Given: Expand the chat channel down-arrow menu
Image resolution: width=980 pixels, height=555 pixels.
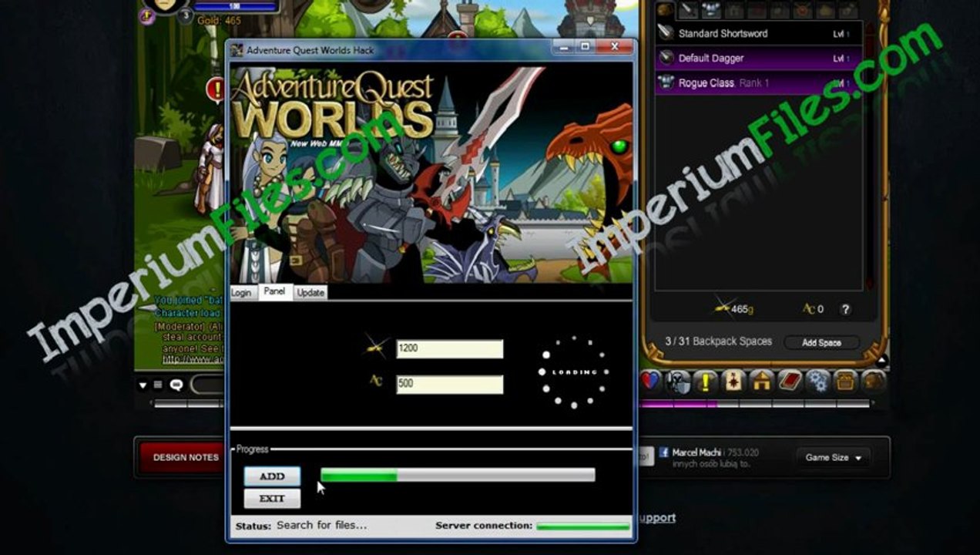Looking at the screenshot, I should (143, 385).
